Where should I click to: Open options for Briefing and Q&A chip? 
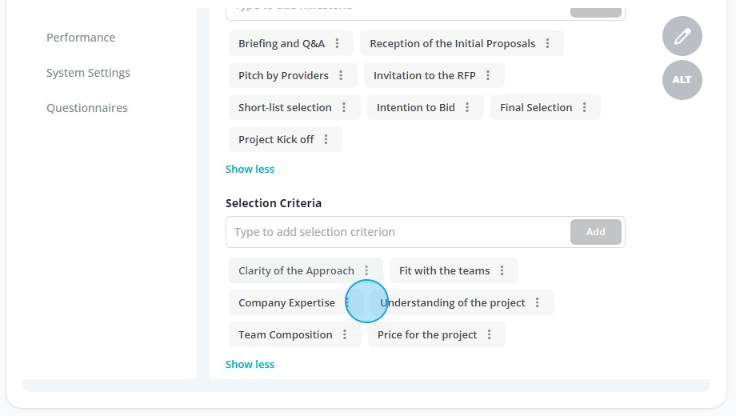point(337,43)
